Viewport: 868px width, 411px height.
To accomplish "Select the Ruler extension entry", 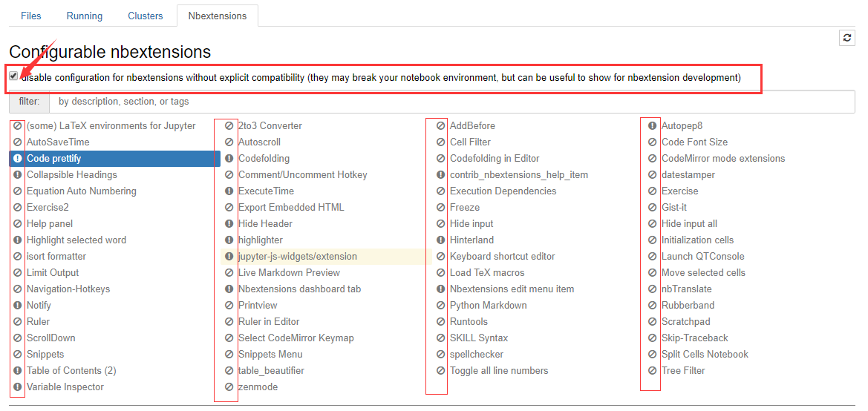I will (38, 322).
